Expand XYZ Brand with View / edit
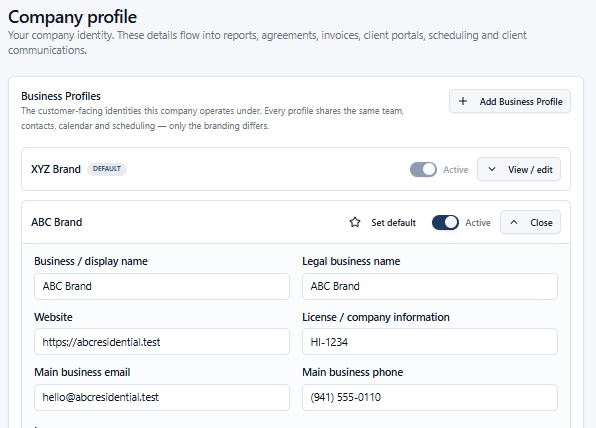Image resolution: width=596 pixels, height=428 pixels. tap(519, 170)
